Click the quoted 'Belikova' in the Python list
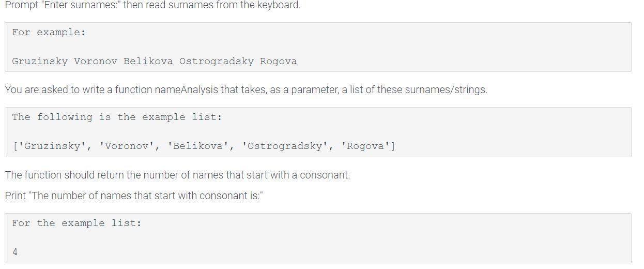 tap(198, 146)
